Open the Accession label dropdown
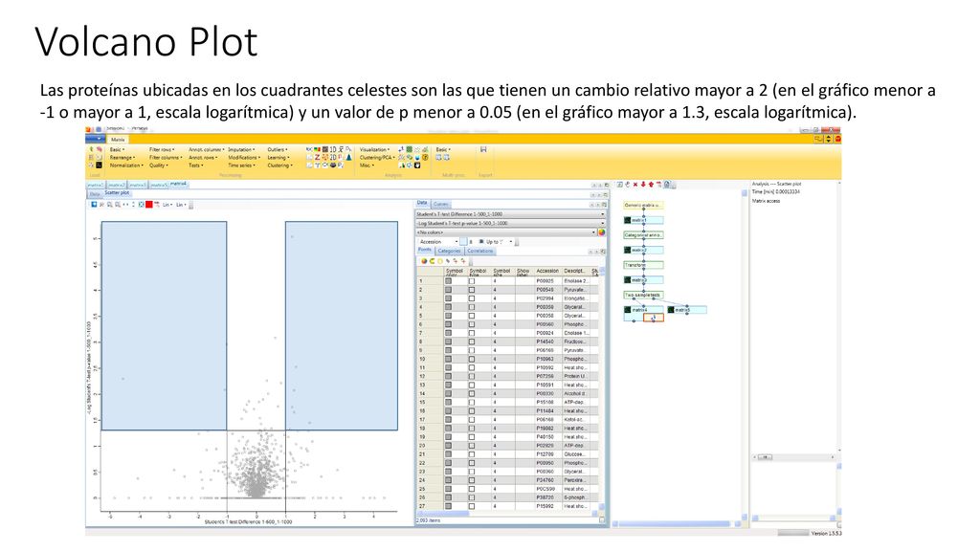 coord(438,242)
